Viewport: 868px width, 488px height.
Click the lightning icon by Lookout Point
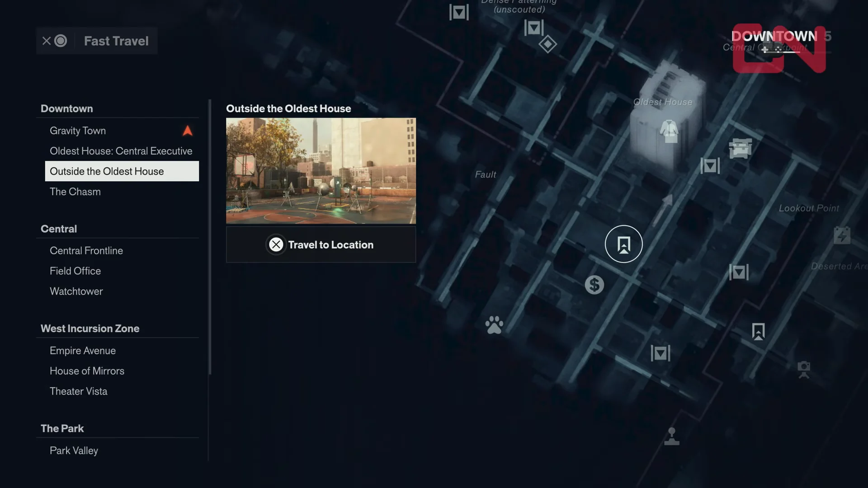tap(842, 235)
